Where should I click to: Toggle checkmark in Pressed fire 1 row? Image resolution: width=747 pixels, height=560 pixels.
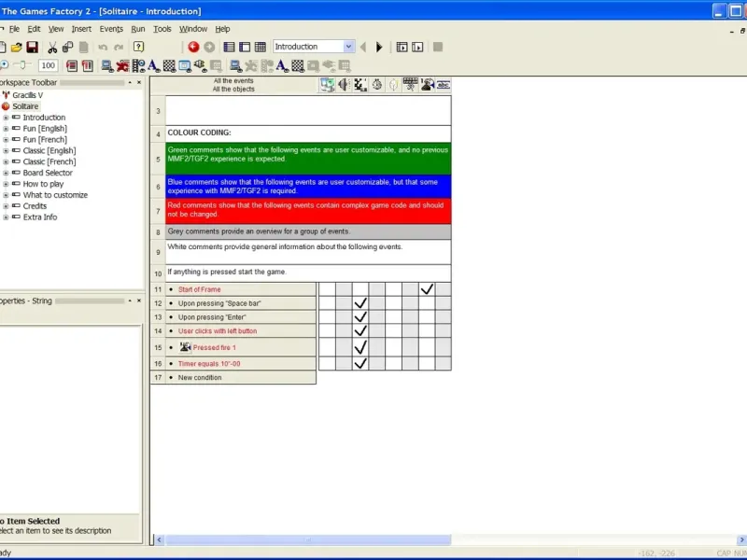pyautogui.click(x=360, y=347)
